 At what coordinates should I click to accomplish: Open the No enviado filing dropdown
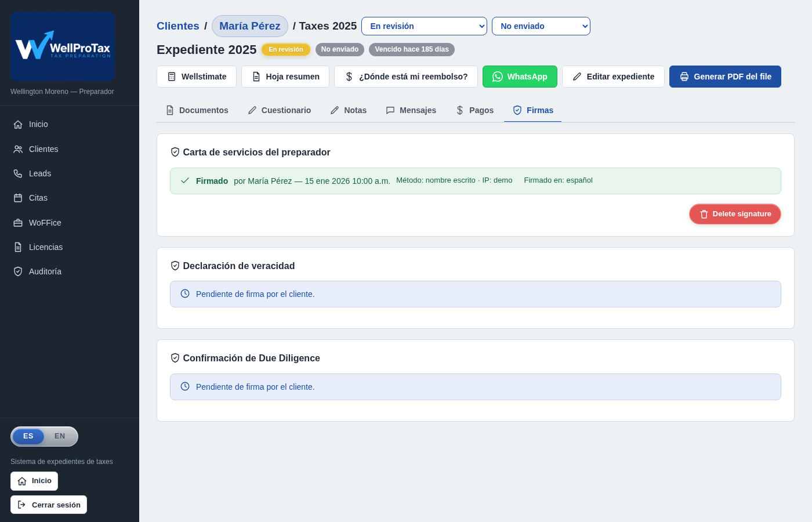click(x=541, y=26)
